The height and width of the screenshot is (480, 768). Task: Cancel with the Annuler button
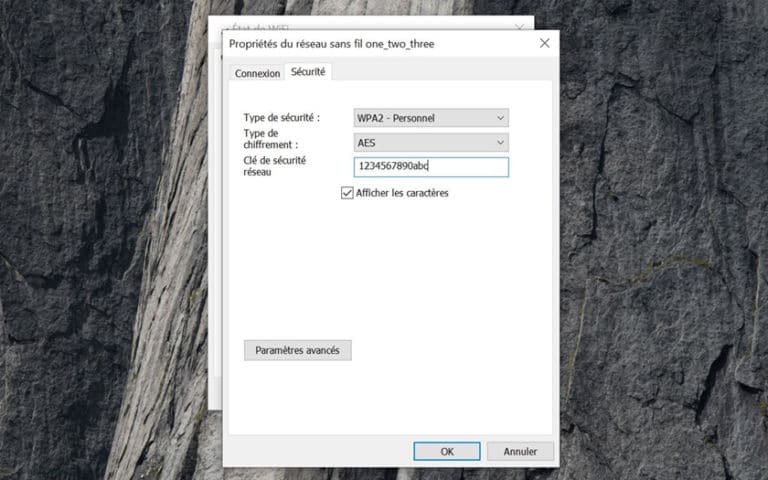(x=520, y=451)
